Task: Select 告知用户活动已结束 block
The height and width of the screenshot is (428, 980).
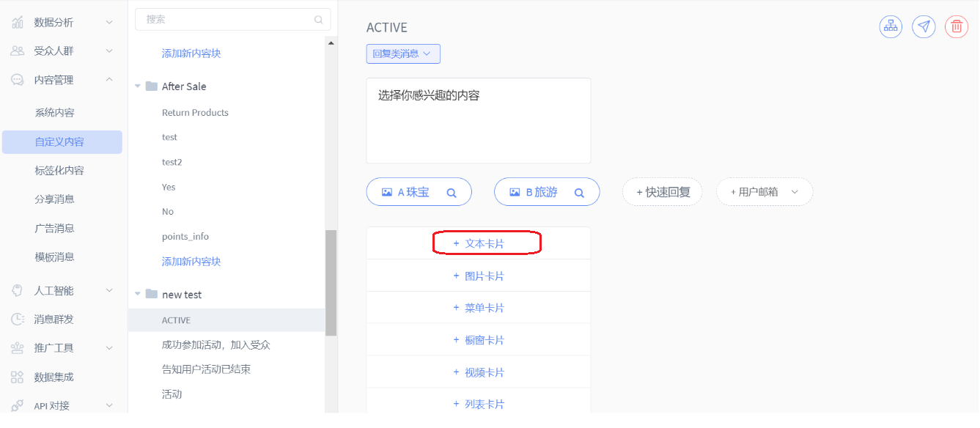Action: 207,369
